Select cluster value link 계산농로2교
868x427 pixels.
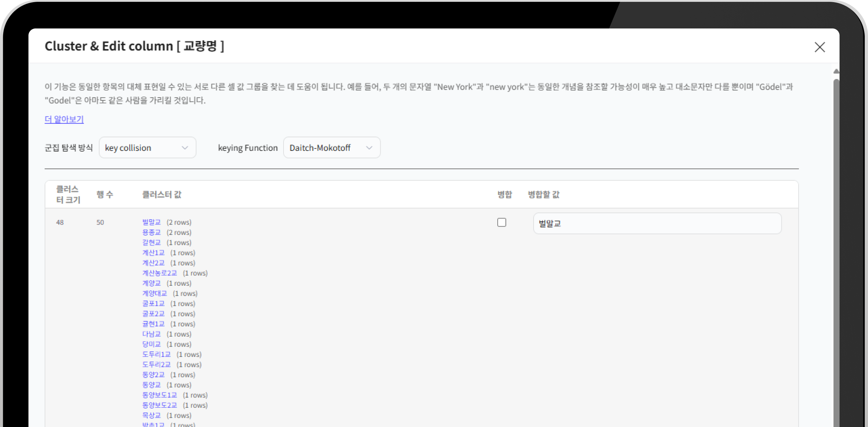(x=160, y=273)
